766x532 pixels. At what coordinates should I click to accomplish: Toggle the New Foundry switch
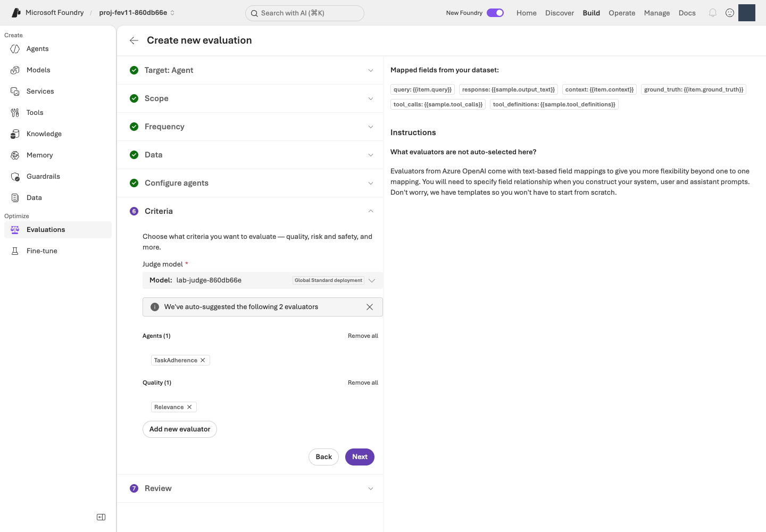tap(495, 13)
